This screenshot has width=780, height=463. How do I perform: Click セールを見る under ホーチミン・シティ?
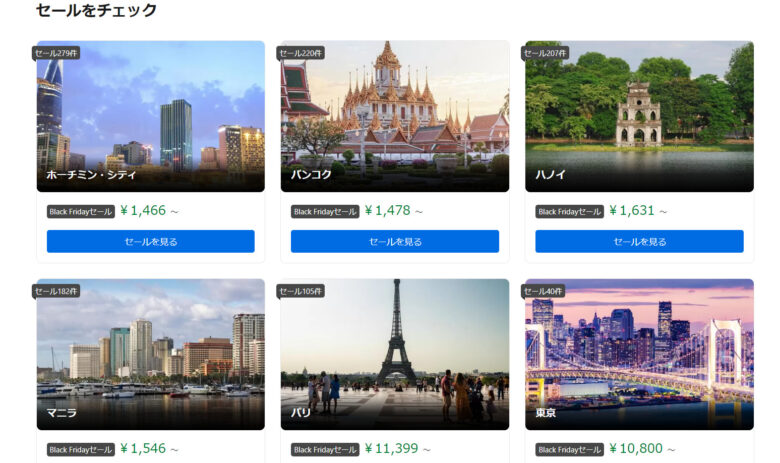151,241
